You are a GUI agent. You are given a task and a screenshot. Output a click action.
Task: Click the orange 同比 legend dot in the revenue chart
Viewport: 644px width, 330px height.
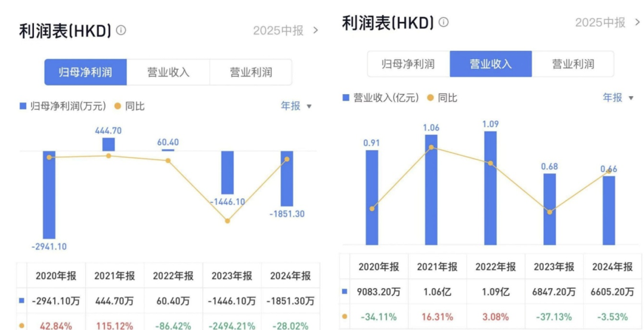click(x=430, y=97)
